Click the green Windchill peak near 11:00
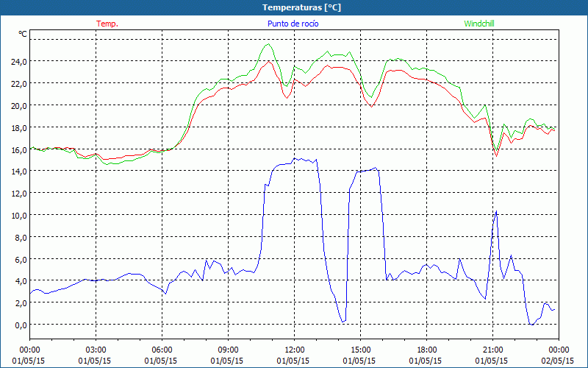 tap(268, 44)
